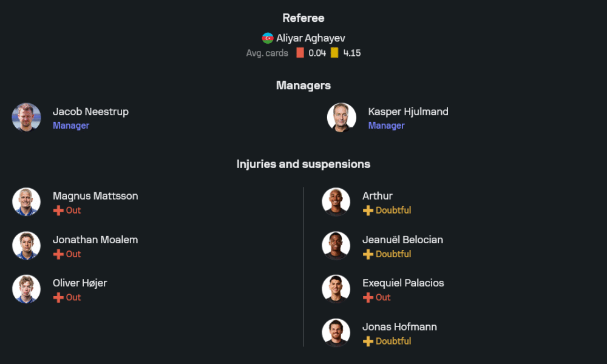
Task: Select Jonathan Moalem's player avatar
Action: click(x=26, y=246)
